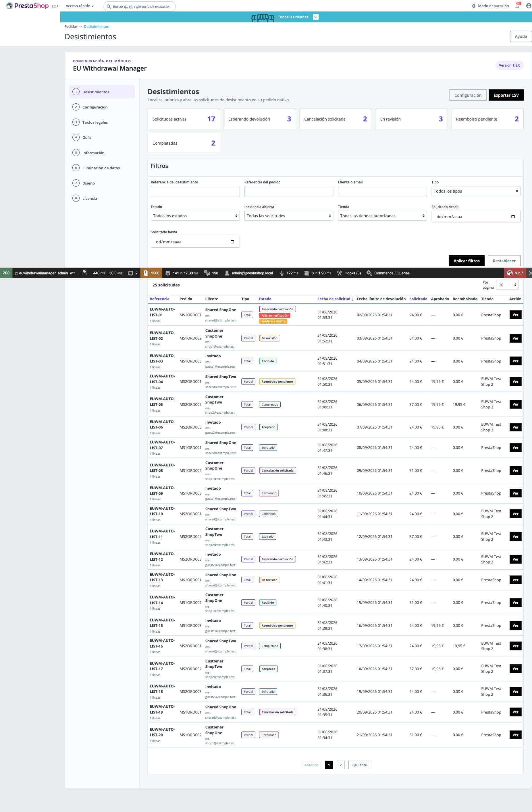The width and height of the screenshot is (532, 812).
Task: Click the 440 ms performance entry
Action: [x=99, y=273]
